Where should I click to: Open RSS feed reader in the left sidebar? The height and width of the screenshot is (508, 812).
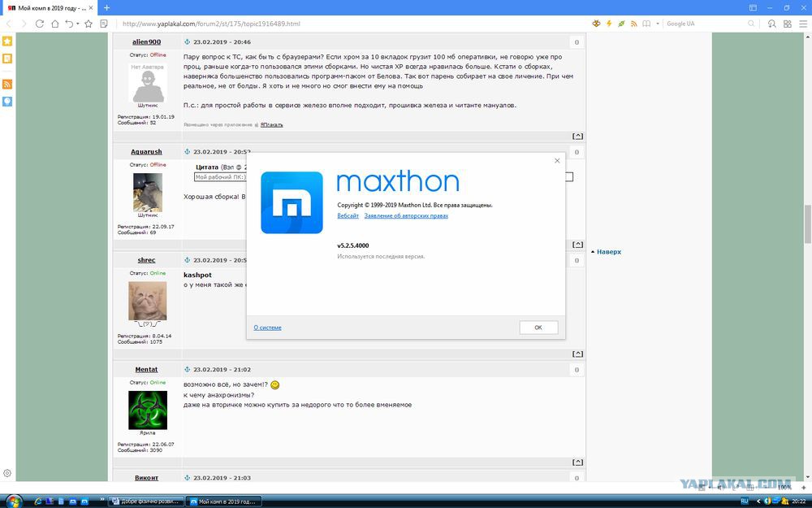coord(7,84)
